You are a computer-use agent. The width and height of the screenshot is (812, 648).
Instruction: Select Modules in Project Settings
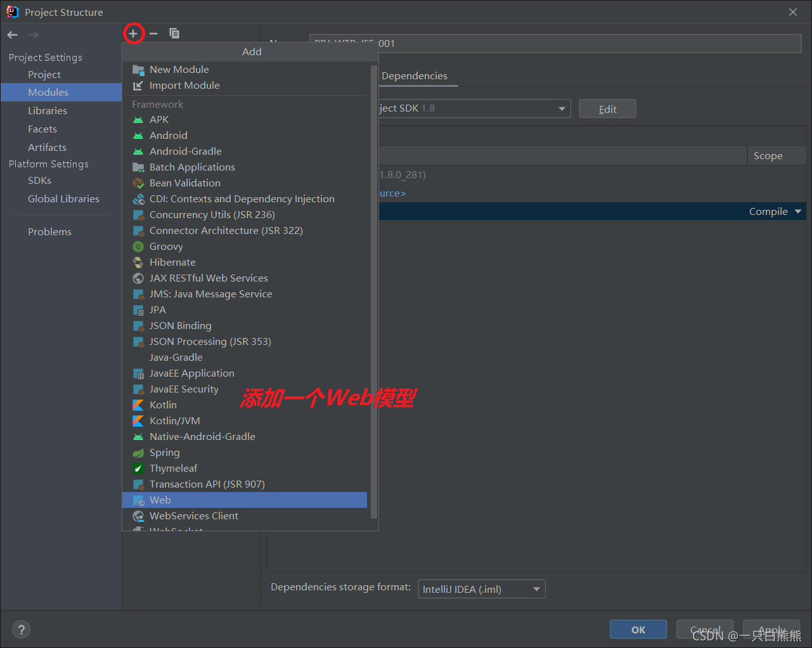pos(61,93)
